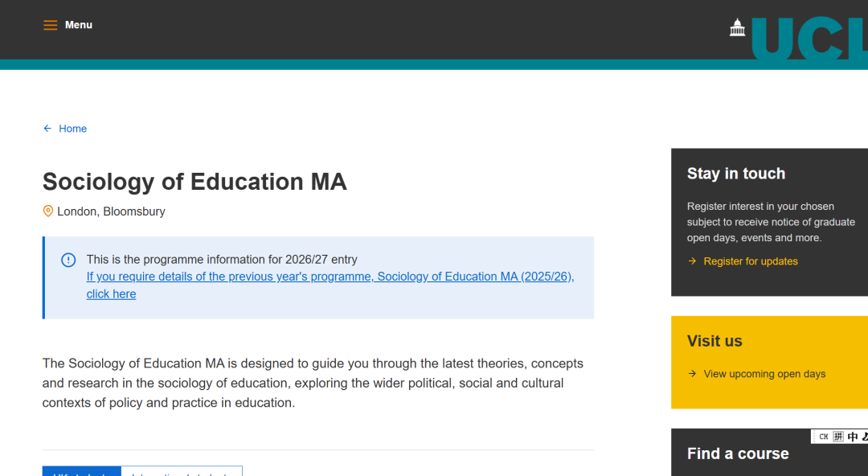This screenshot has width=868, height=476.
Task: Click the location pin icon
Action: point(47,211)
